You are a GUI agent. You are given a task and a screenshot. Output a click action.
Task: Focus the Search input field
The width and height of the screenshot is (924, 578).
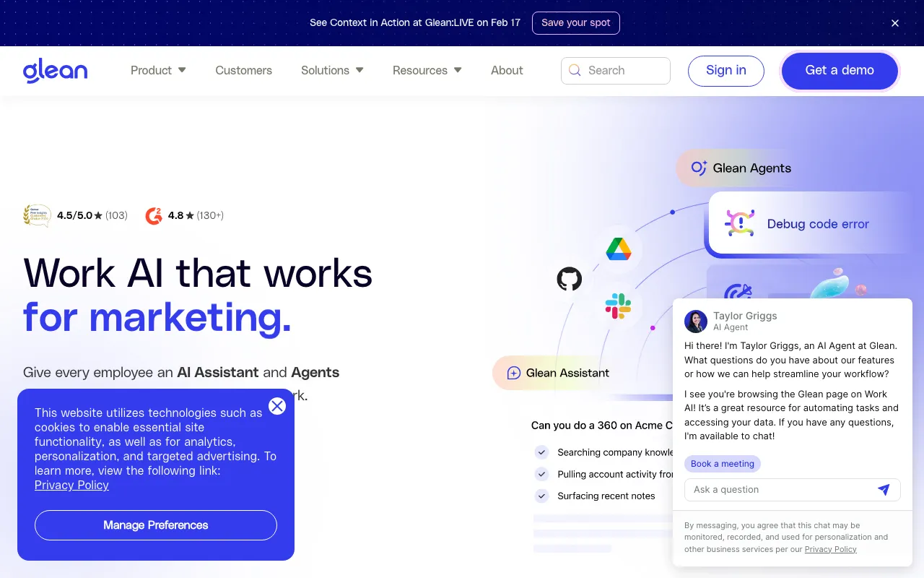point(616,71)
